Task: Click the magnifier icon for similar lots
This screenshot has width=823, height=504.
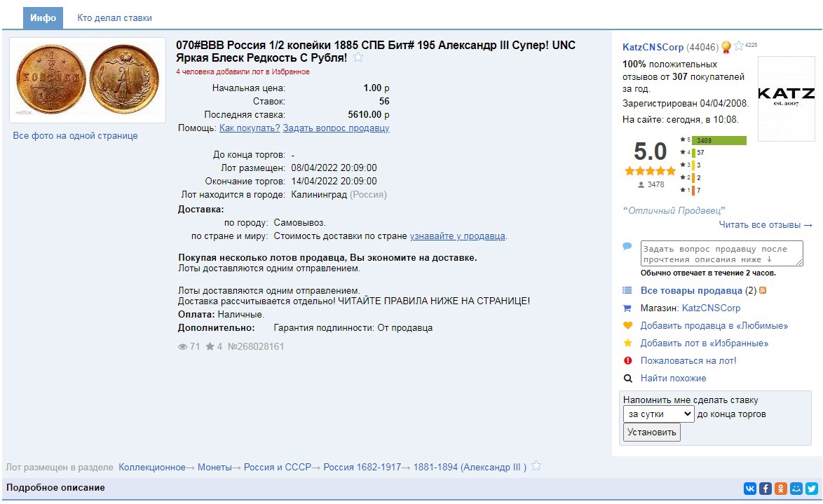Action: [627, 379]
